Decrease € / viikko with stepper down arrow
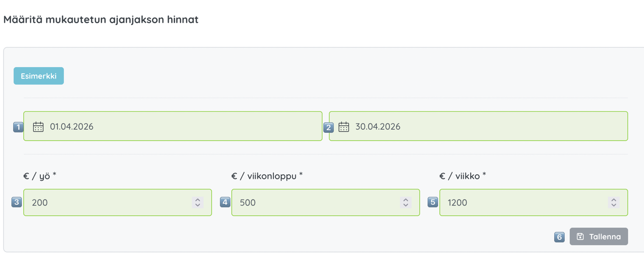Viewport: 644px width, 256px height. 614,205
